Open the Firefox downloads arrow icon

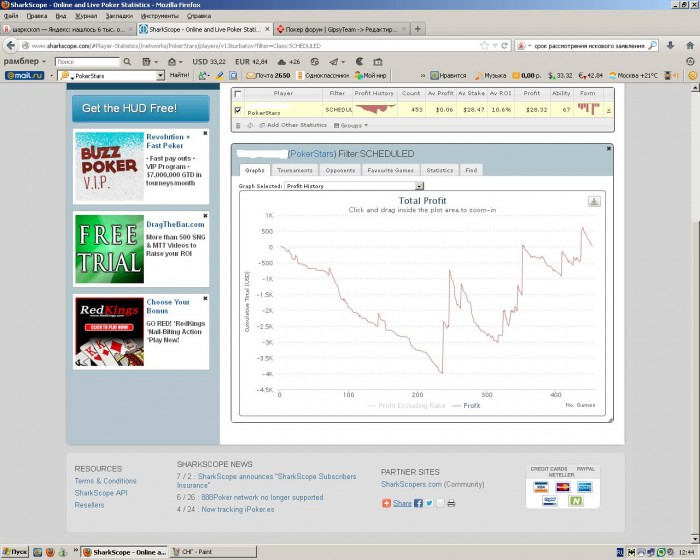click(x=670, y=46)
